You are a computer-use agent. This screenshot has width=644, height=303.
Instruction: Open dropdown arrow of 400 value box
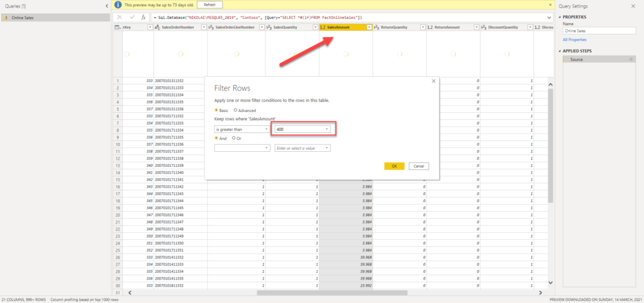[x=327, y=129]
